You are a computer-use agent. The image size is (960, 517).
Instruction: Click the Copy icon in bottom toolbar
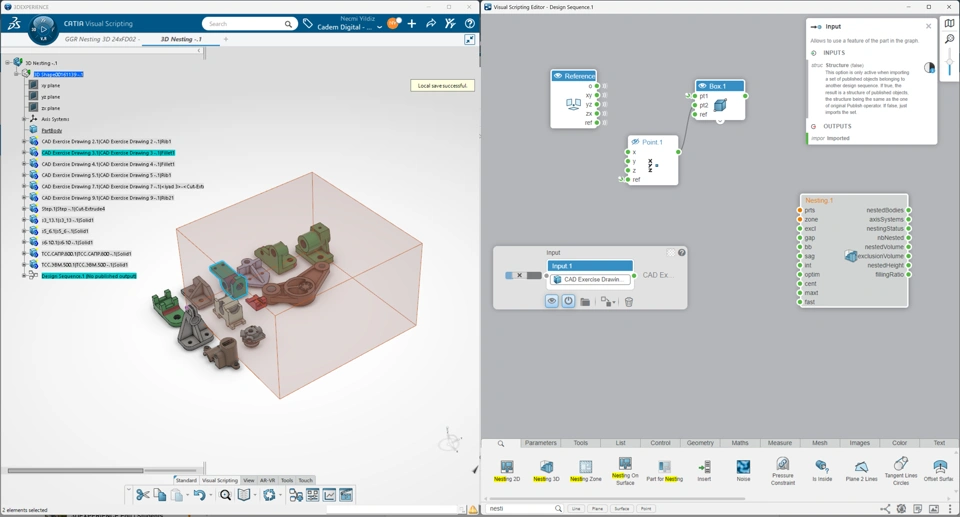(x=160, y=495)
